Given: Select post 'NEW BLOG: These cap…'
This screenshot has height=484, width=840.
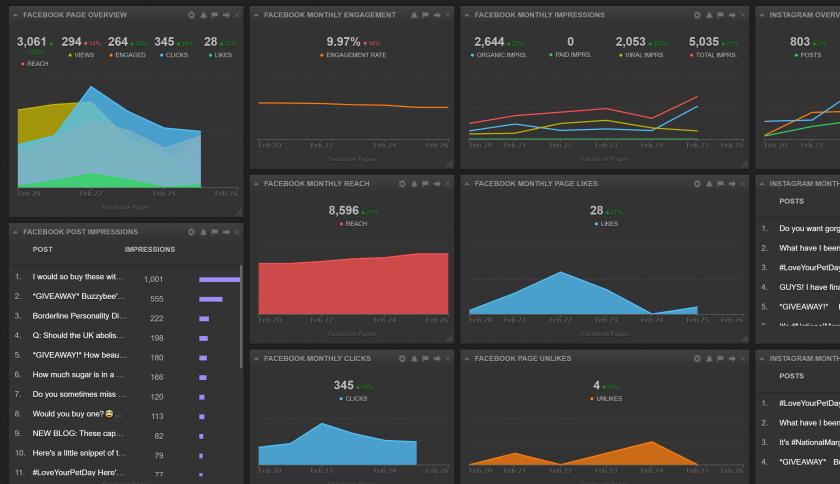Looking at the screenshot, I should pyautogui.click(x=78, y=433).
